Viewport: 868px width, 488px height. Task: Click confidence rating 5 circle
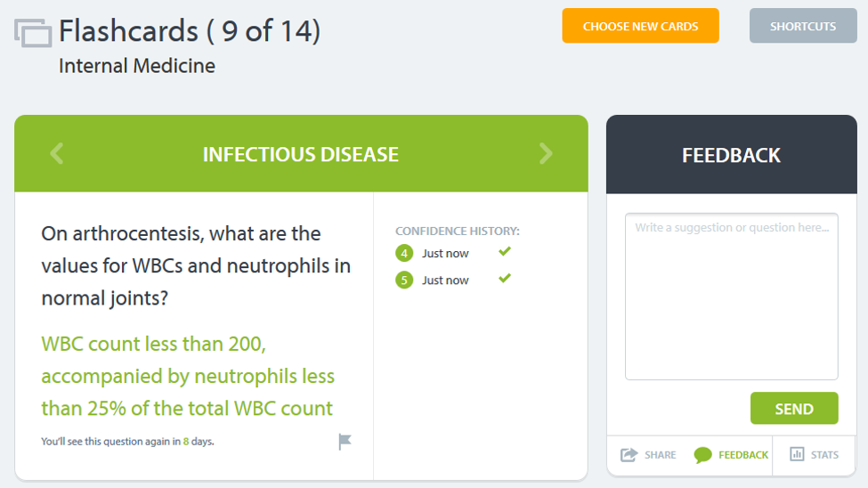pyautogui.click(x=404, y=281)
